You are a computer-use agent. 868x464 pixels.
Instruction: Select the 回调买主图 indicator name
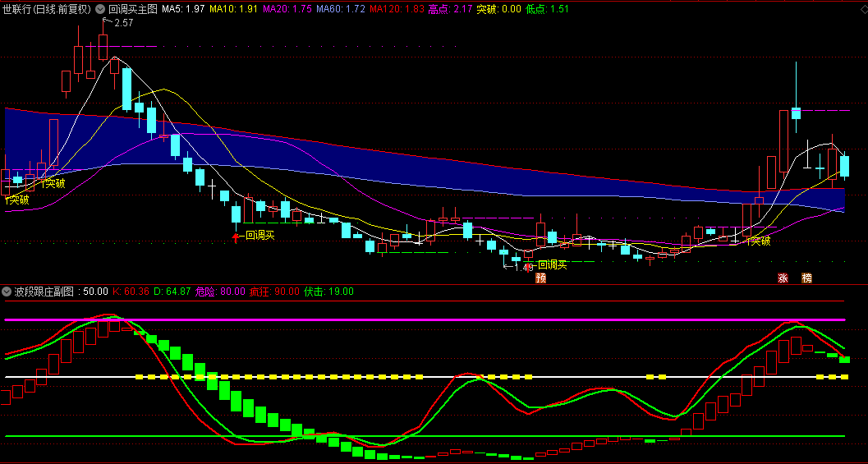133,9
